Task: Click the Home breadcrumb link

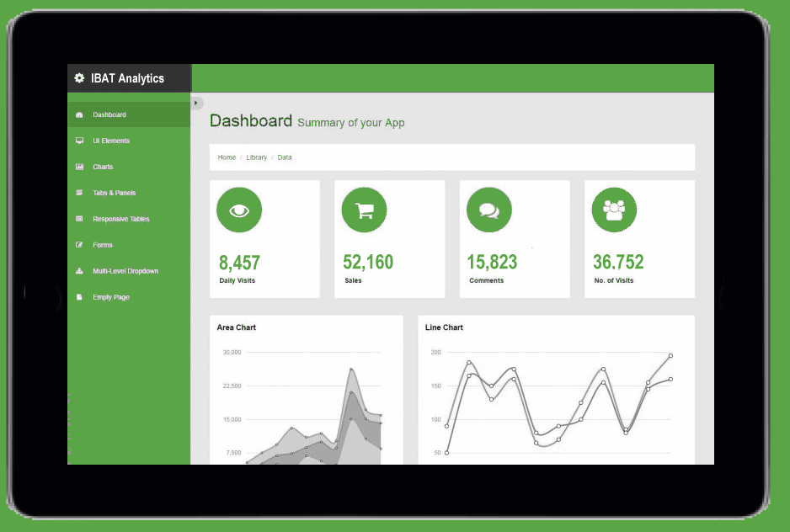Action: pyautogui.click(x=227, y=157)
